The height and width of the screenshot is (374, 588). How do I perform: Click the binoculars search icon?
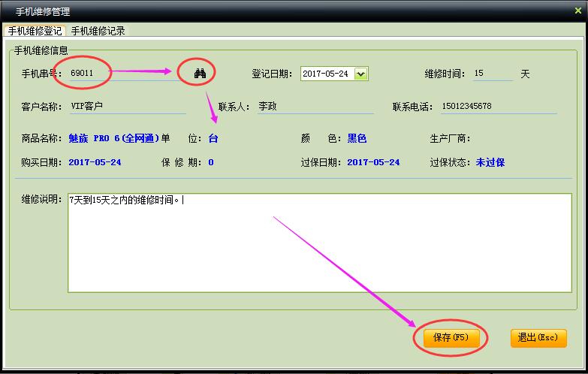pos(200,73)
